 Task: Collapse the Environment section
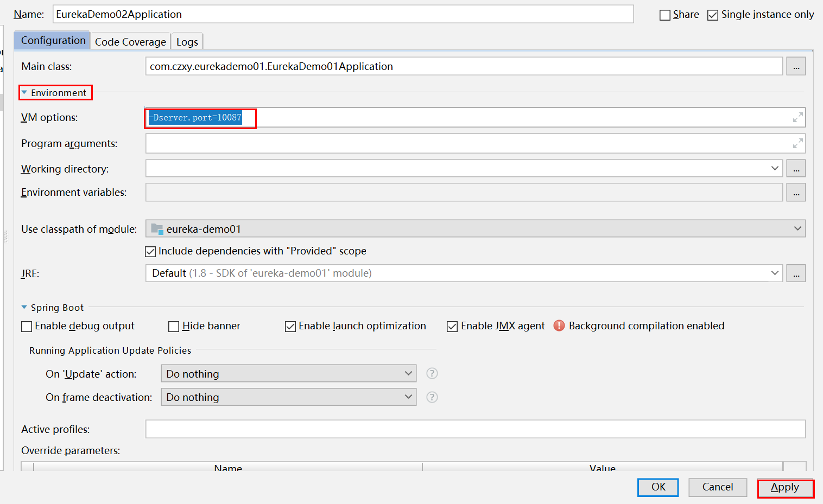click(24, 93)
